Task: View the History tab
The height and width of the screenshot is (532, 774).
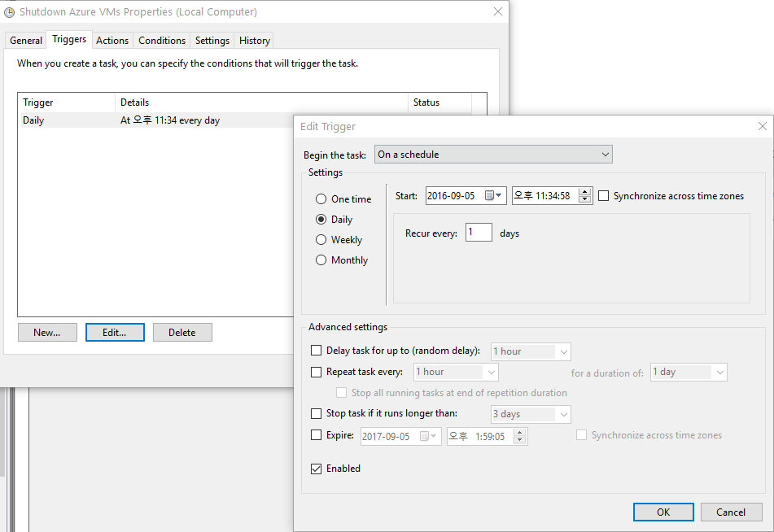Action: tap(254, 41)
